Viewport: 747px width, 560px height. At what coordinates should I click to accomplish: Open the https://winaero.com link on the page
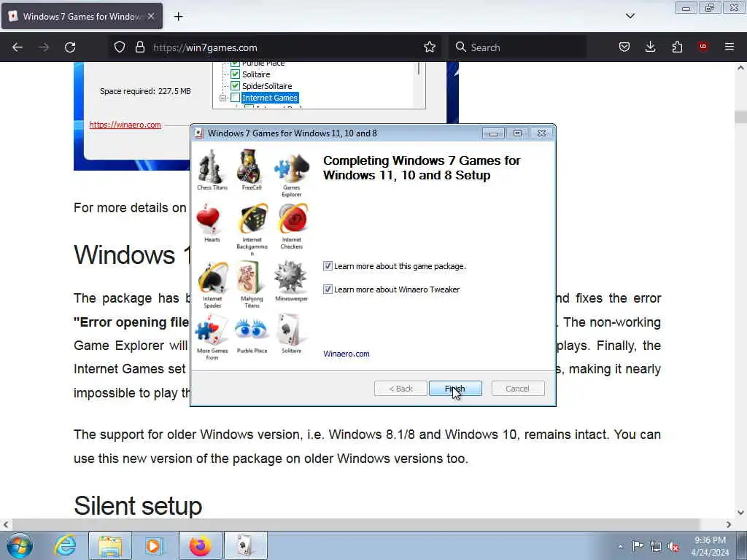point(125,125)
